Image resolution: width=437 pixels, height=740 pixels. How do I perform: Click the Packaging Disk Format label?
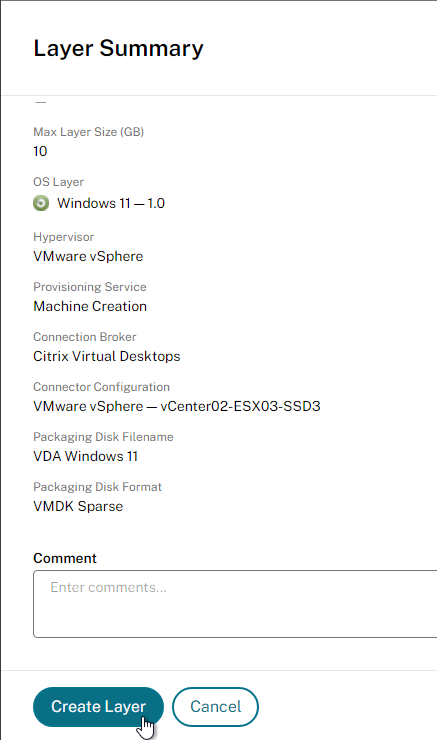click(x=98, y=487)
